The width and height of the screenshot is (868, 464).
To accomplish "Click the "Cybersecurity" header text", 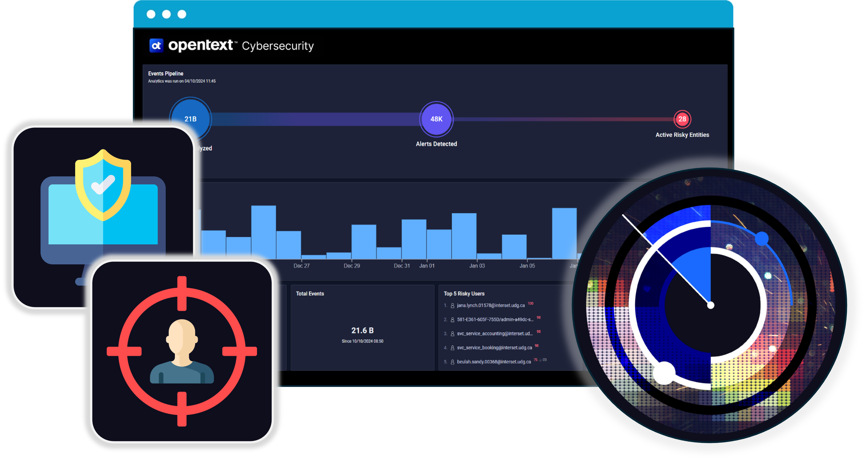I will click(278, 46).
